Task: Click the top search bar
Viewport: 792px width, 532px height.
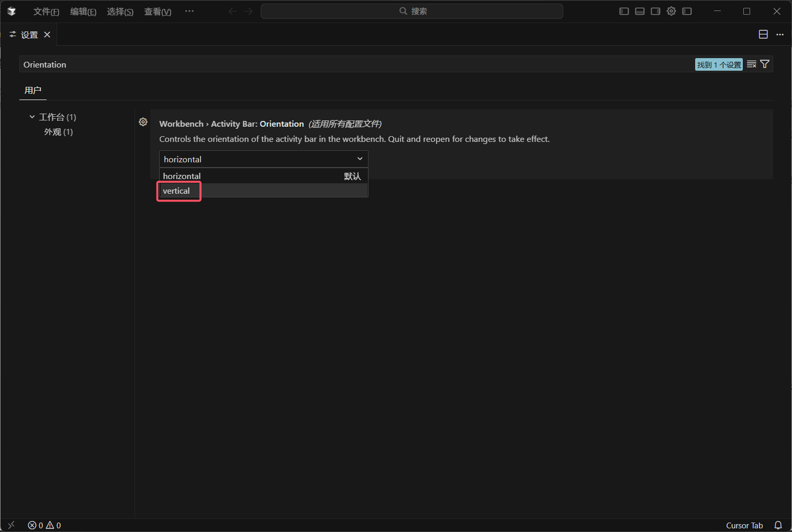Action: [x=411, y=11]
